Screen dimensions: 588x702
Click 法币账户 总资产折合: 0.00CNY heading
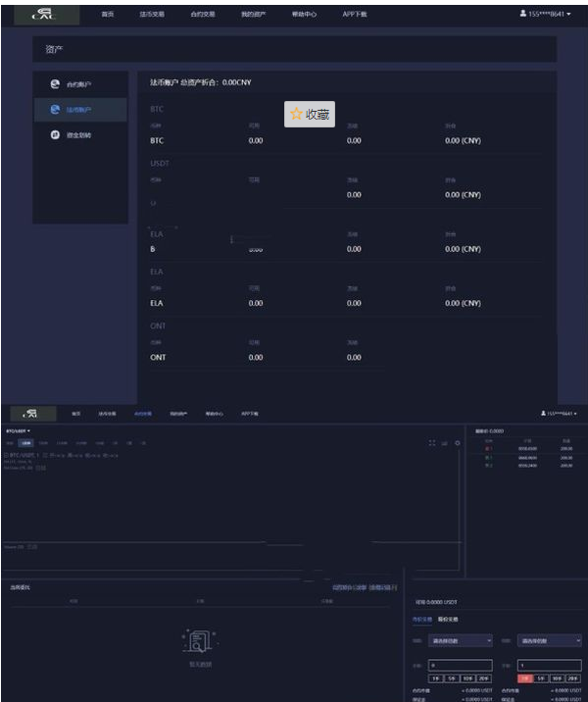(x=201, y=82)
